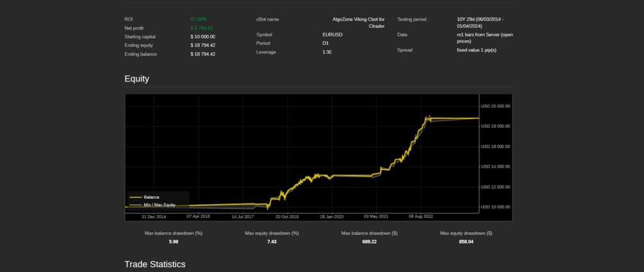Click the USD 16 000.00 axis label

(x=496, y=146)
